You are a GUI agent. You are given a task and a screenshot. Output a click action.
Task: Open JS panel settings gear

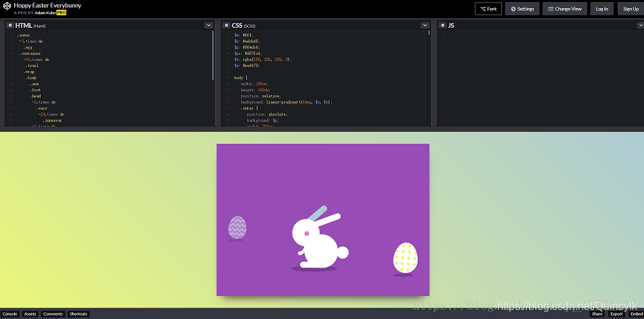(443, 26)
